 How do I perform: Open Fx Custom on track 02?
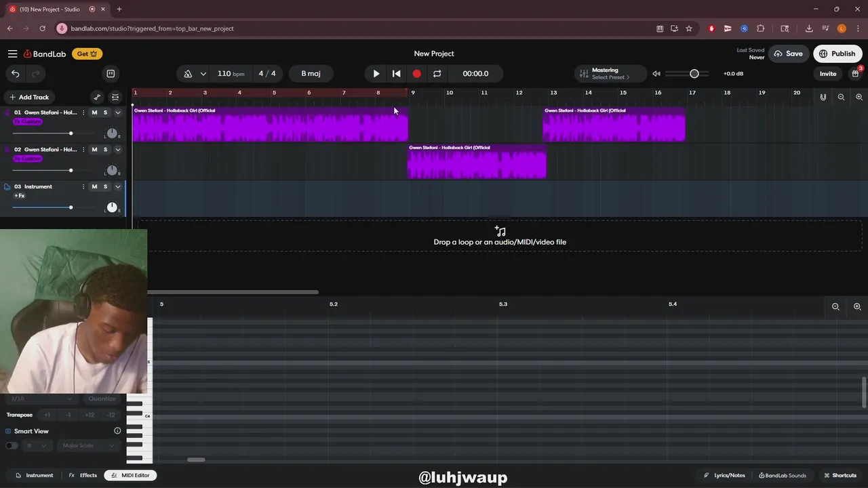coord(28,158)
